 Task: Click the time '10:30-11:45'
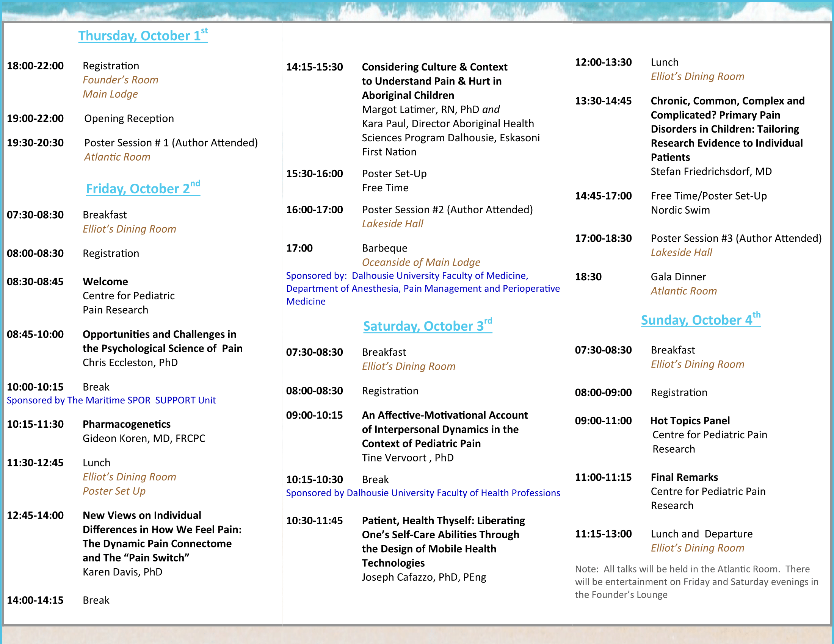(x=314, y=521)
